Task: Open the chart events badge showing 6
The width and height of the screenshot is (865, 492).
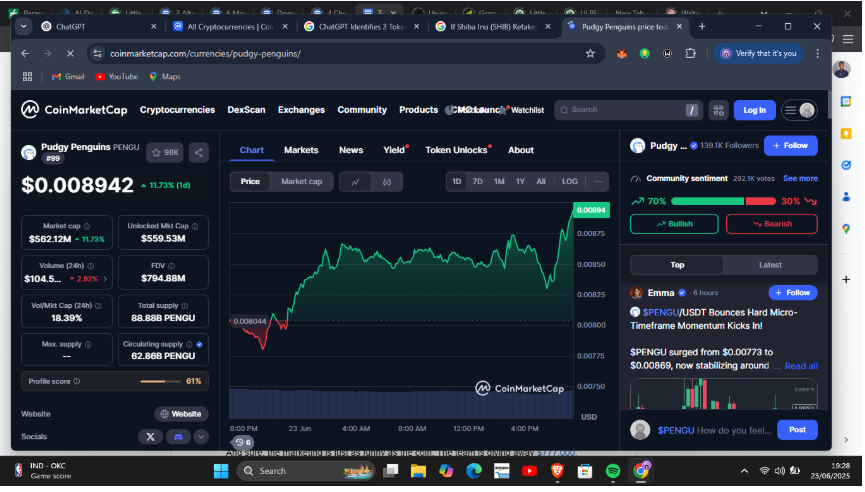Action: pyautogui.click(x=243, y=442)
